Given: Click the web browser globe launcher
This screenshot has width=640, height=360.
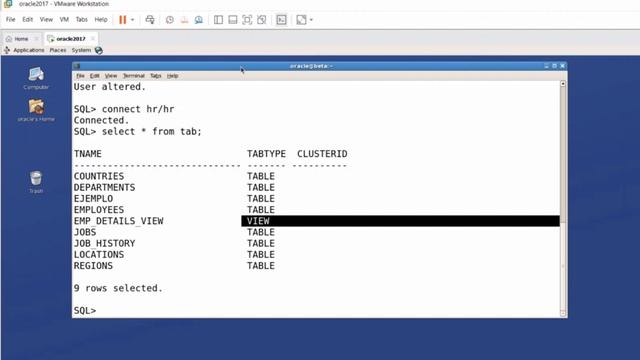Looking at the screenshot, I should (x=98, y=50).
